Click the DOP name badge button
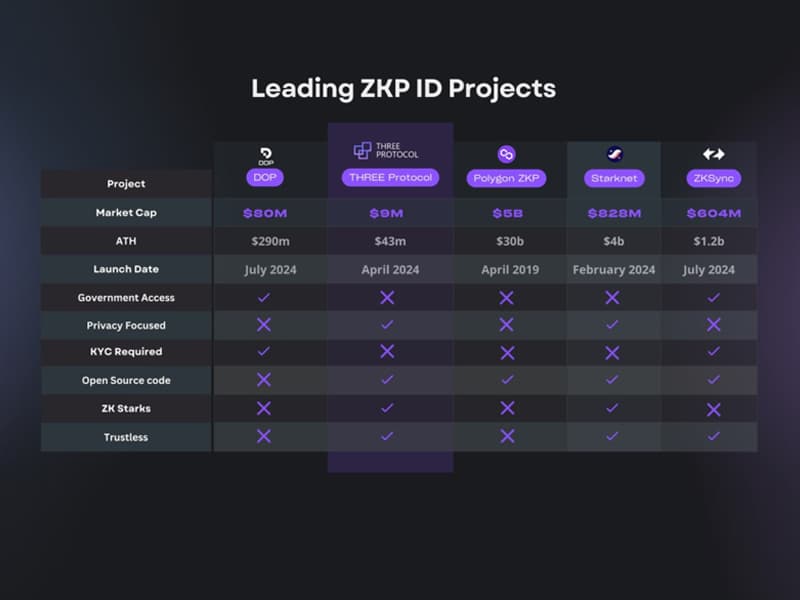Screen dimensions: 800x600 coord(264,176)
